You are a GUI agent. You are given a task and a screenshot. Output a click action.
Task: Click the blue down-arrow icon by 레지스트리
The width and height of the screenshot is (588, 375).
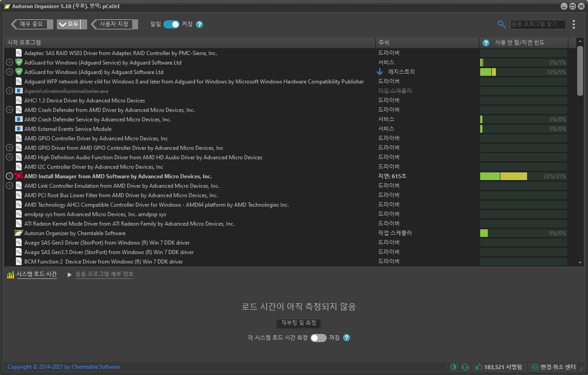[x=380, y=72]
